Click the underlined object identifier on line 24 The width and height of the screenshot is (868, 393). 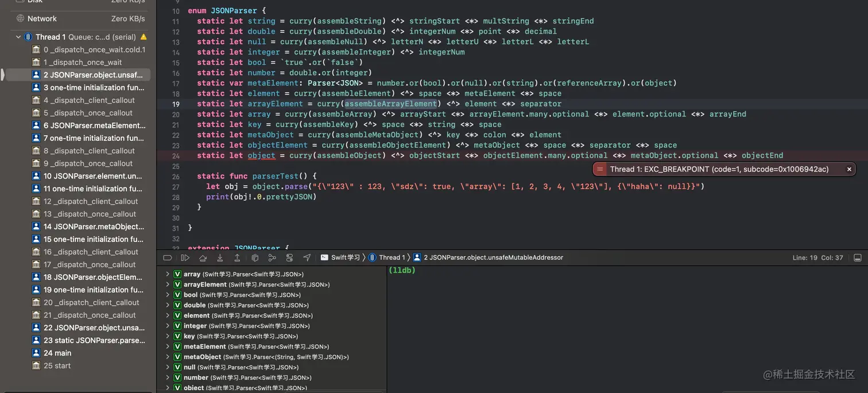pos(262,156)
